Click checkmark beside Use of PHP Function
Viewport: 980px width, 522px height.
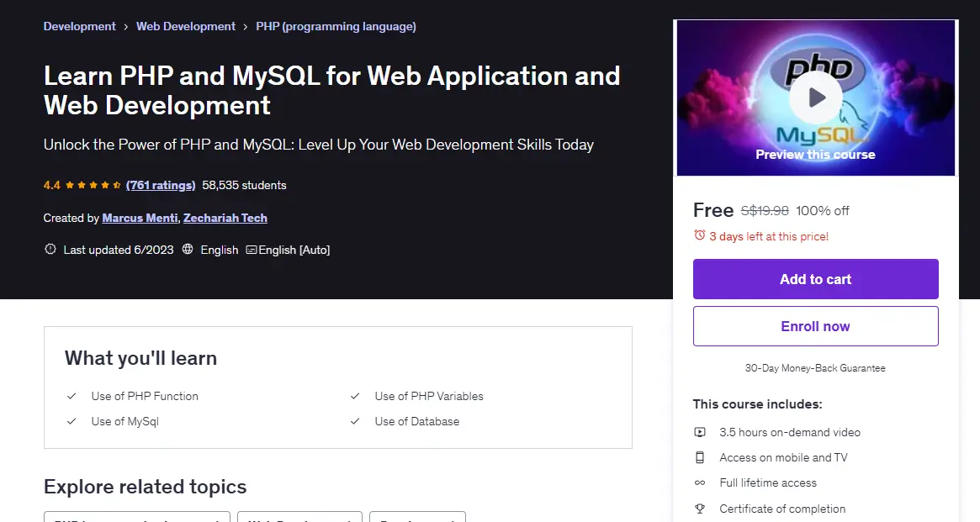tap(72, 396)
